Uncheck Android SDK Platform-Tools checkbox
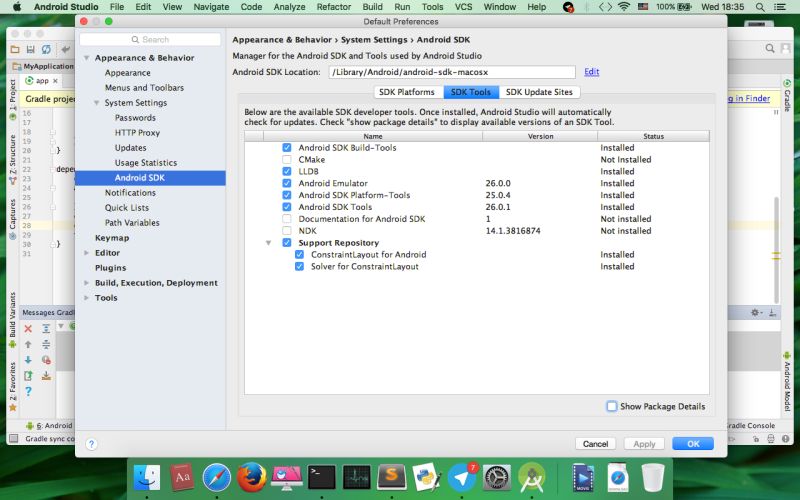This screenshot has width=800, height=500. (x=287, y=195)
